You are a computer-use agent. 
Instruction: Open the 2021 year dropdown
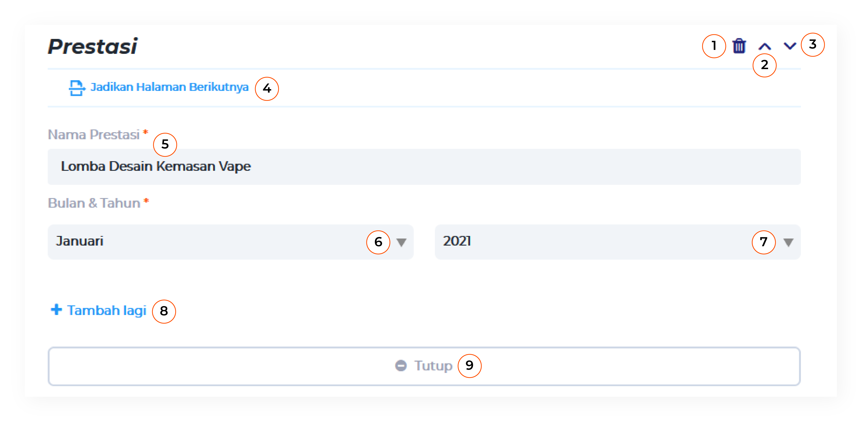[618, 242]
